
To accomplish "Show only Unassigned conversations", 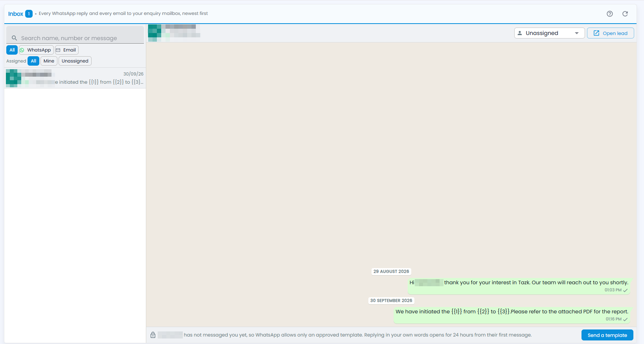I will tap(75, 61).
